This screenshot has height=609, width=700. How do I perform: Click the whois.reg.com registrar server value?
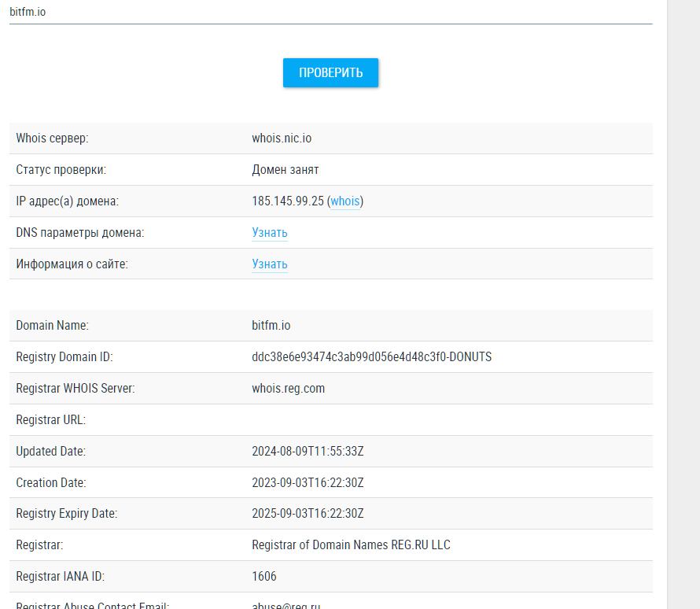(288, 388)
